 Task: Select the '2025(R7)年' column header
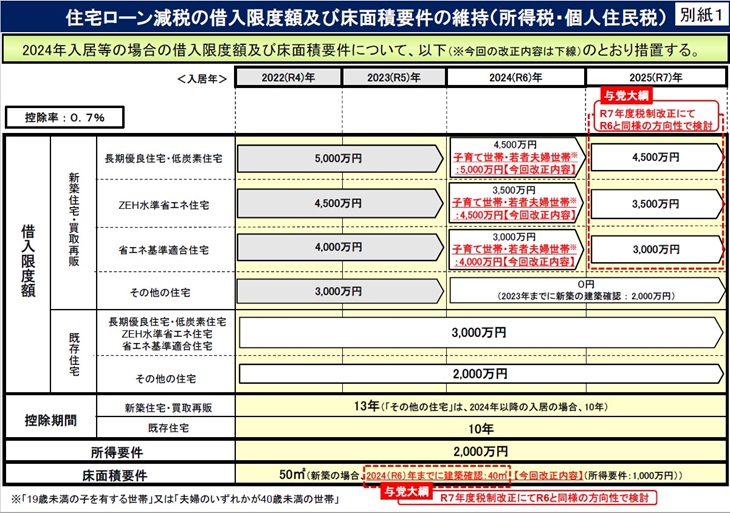[x=656, y=77]
